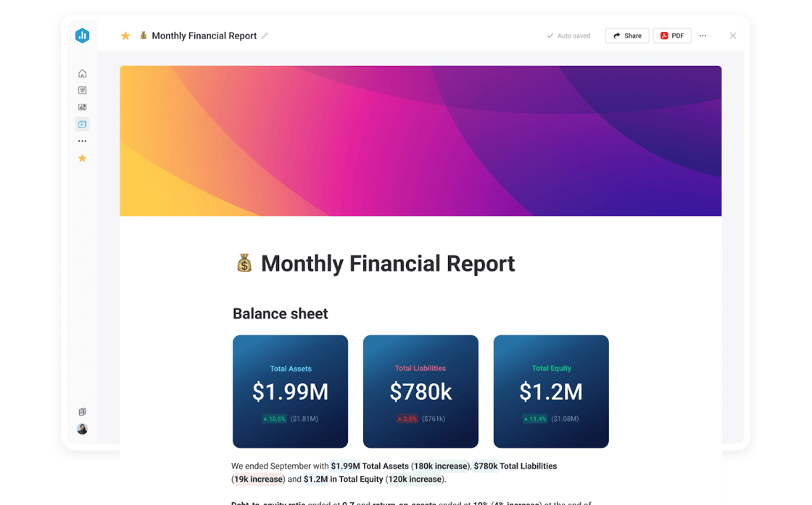This screenshot has height=505, width=812.
Task: Click the highlighted 180k increase text
Action: pos(441,466)
